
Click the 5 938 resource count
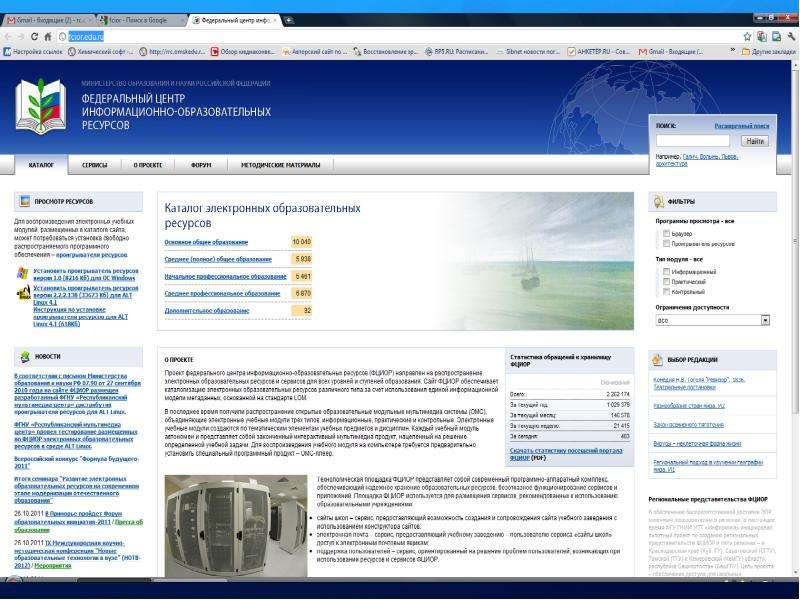point(302,259)
